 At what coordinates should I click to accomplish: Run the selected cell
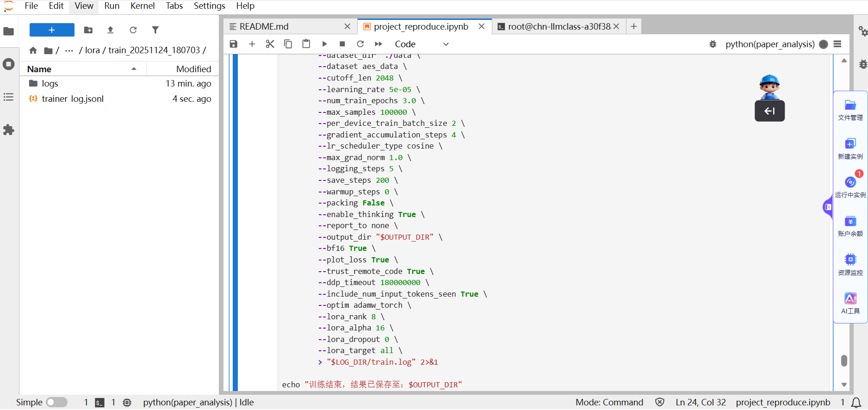[324, 44]
